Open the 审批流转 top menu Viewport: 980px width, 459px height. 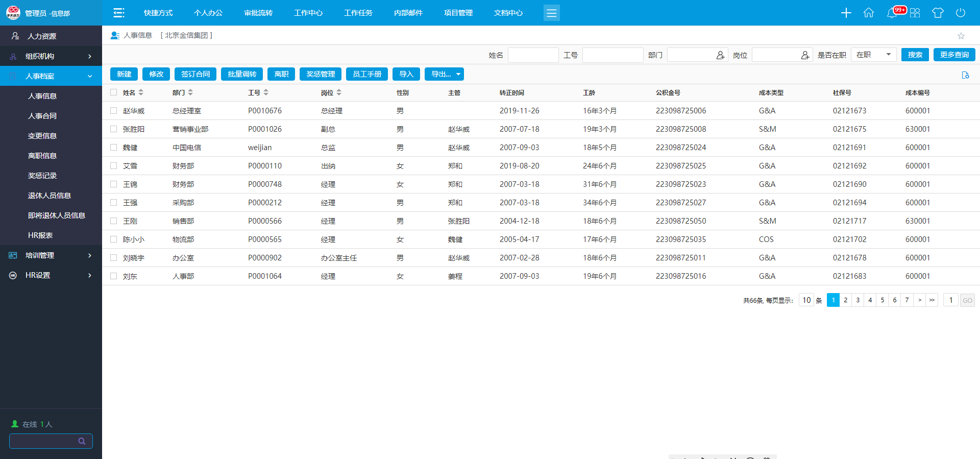[x=258, y=13]
